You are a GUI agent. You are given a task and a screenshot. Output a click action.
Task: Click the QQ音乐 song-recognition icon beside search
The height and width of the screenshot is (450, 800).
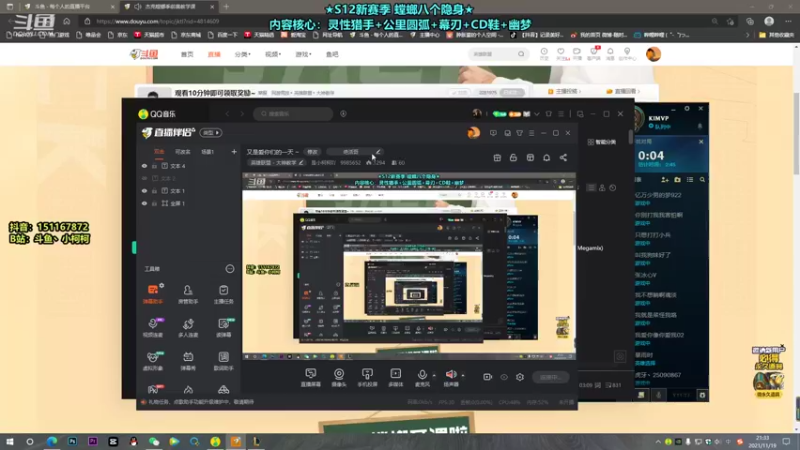tap(343, 114)
